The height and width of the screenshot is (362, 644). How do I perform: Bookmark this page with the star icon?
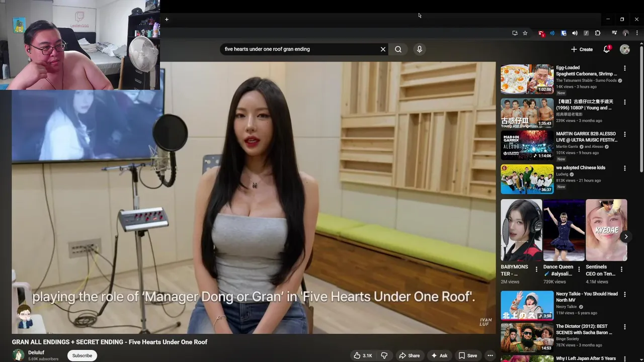tap(525, 33)
